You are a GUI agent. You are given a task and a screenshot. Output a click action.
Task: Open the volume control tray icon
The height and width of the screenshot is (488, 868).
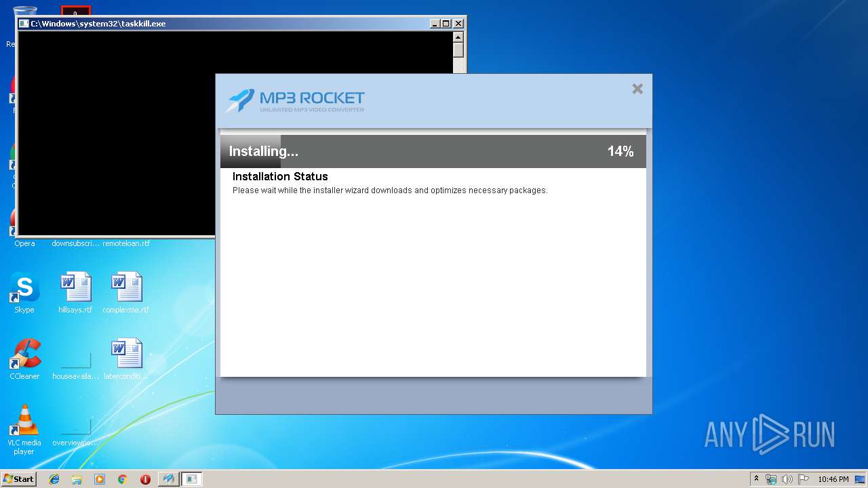click(x=787, y=479)
